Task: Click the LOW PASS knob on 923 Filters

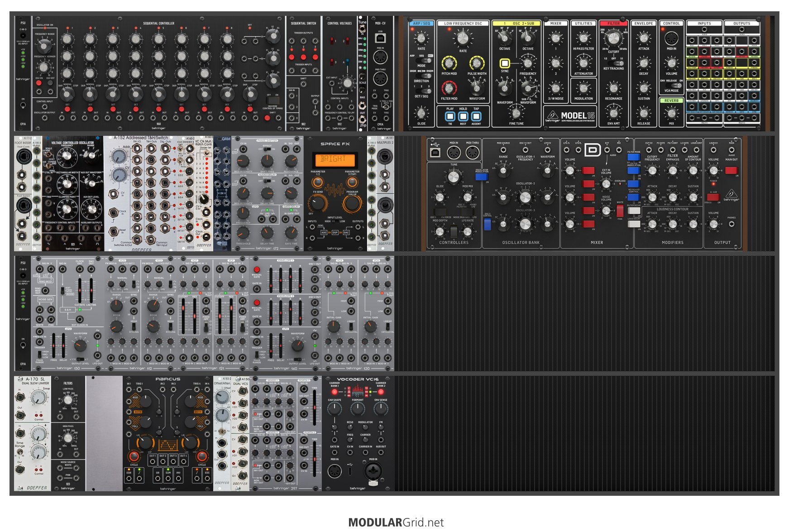Action: coord(68,400)
